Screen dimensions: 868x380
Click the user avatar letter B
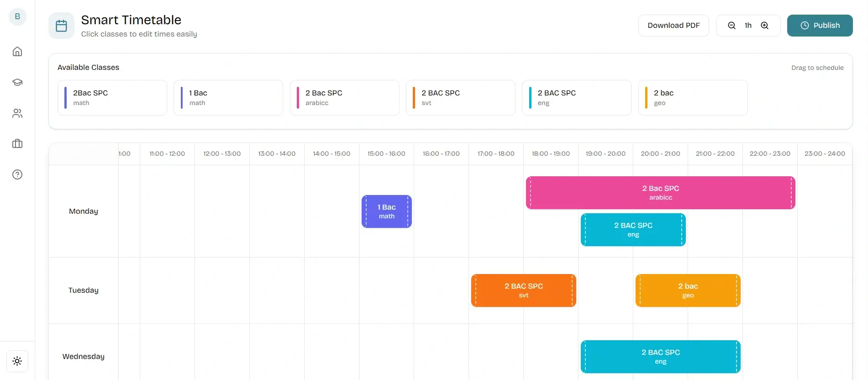pos(17,16)
